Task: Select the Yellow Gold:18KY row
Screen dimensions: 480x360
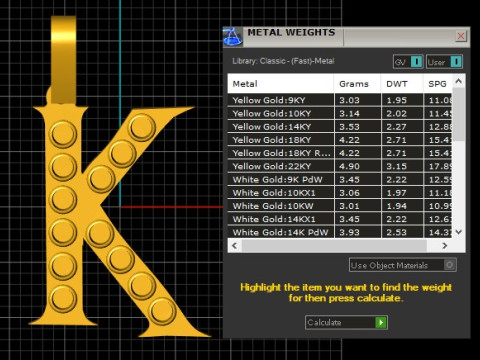Action: click(x=340, y=140)
